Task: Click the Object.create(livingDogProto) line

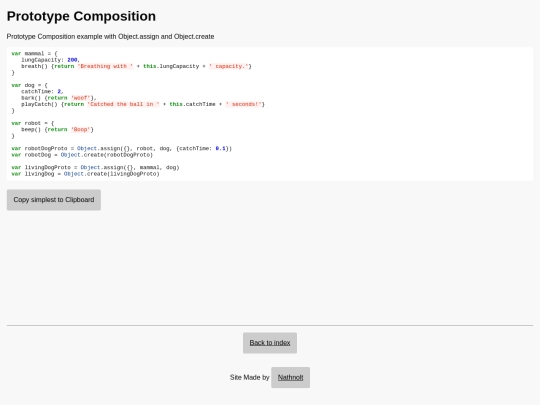Action: click(85, 174)
